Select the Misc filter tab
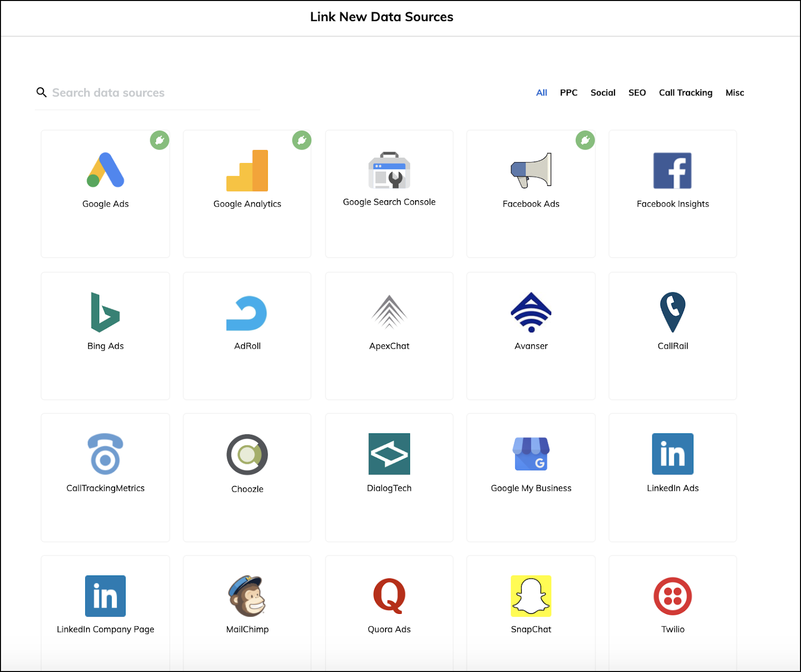 coord(734,93)
